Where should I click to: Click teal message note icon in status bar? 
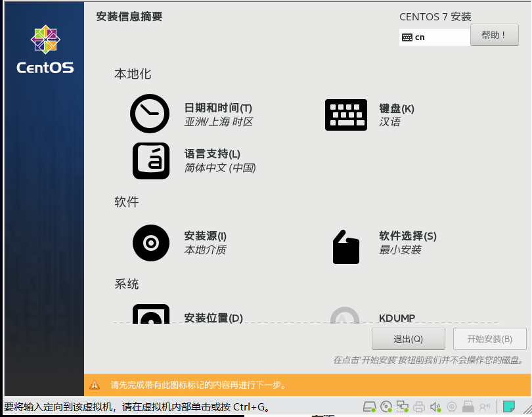(508, 406)
